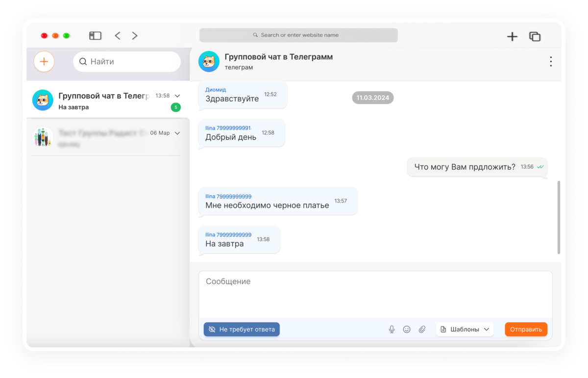Expand chevron on the 06 Мар chat row

click(177, 133)
